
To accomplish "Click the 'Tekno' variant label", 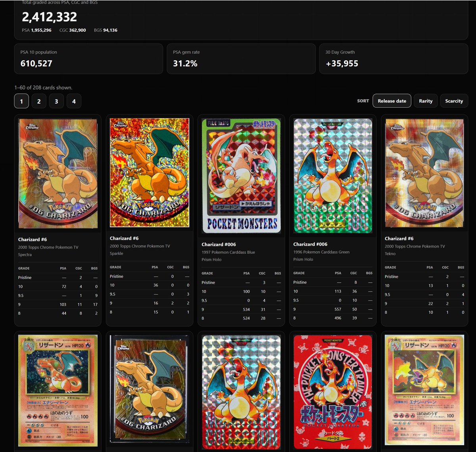I will 390,254.
